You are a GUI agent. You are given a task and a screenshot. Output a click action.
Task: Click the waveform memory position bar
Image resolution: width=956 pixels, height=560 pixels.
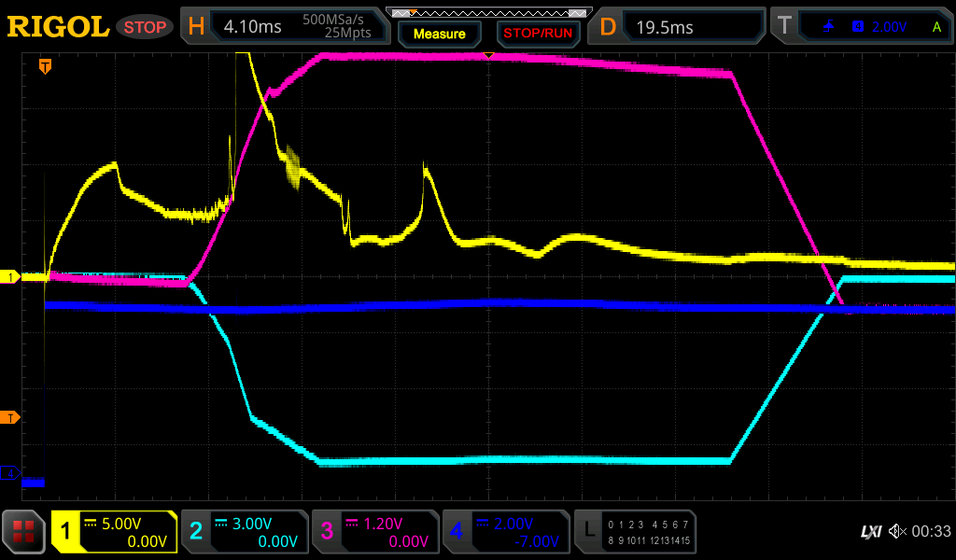click(488, 12)
